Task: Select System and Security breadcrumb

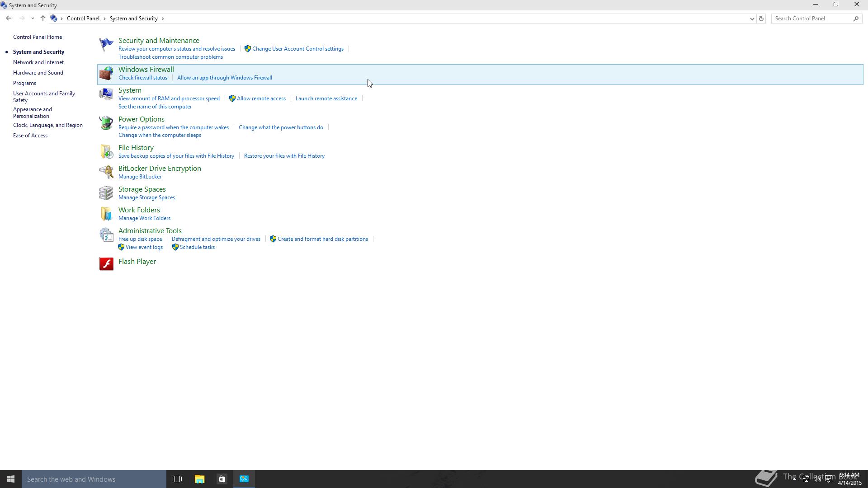Action: pyautogui.click(x=134, y=19)
